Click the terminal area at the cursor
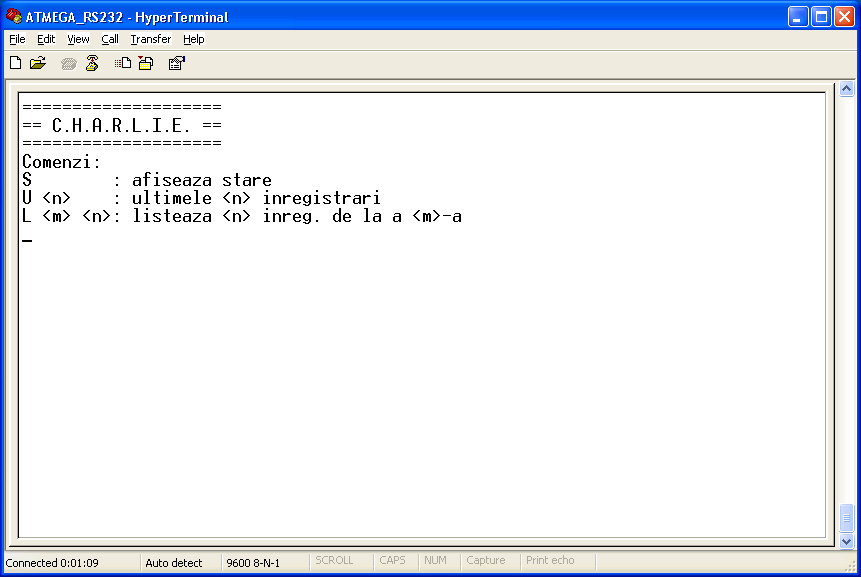This screenshot has height=577, width=861. [x=27, y=239]
